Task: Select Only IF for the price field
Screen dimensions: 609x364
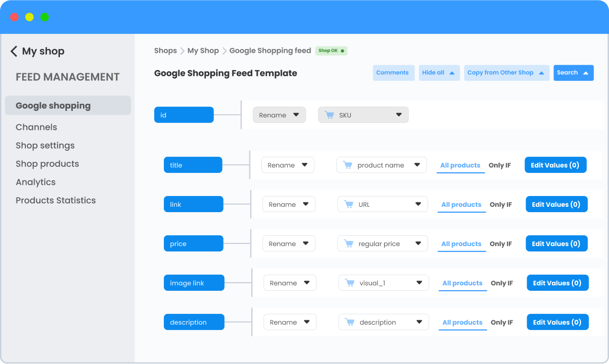Action: point(501,244)
